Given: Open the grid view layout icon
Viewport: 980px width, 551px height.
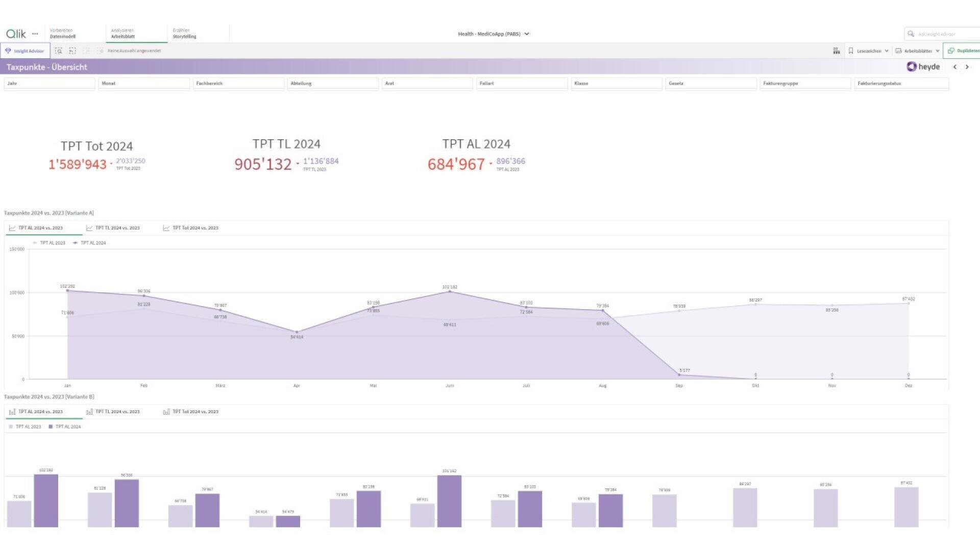Looking at the screenshot, I should (836, 51).
